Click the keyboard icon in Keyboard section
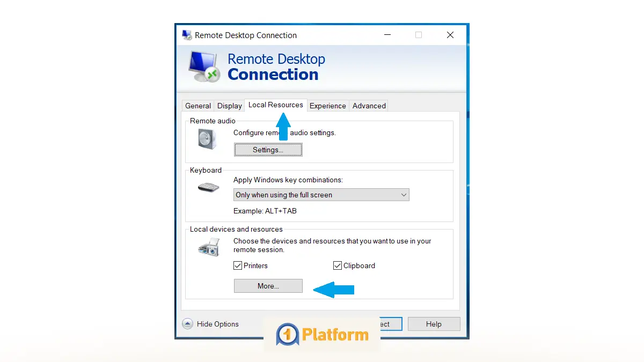 [207, 188]
